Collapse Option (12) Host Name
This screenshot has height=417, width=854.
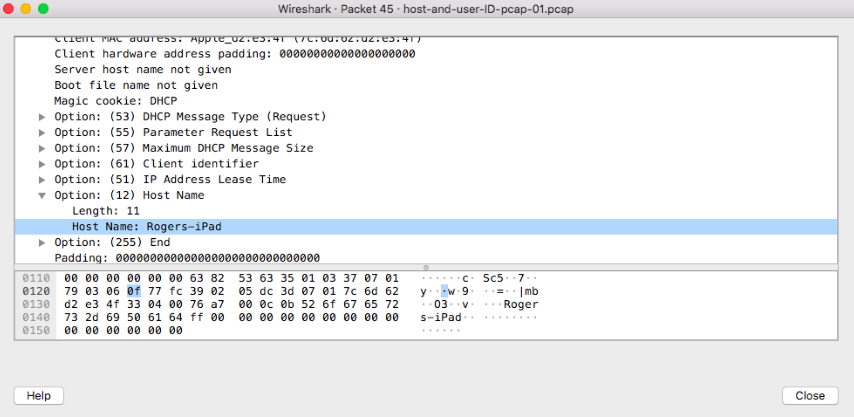(x=42, y=195)
